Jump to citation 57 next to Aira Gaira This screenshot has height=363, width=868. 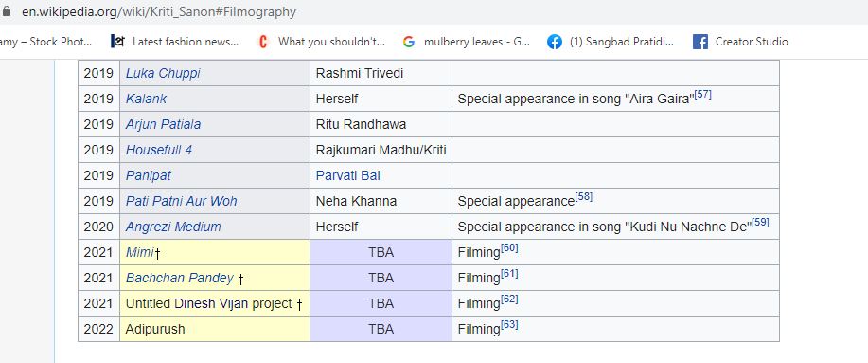[x=702, y=95]
